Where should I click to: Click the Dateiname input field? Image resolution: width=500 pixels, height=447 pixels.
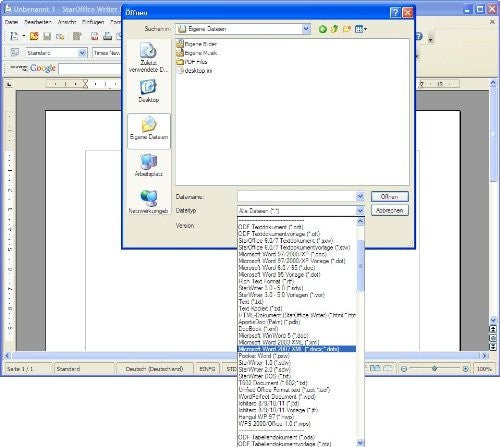pyautogui.click(x=297, y=197)
